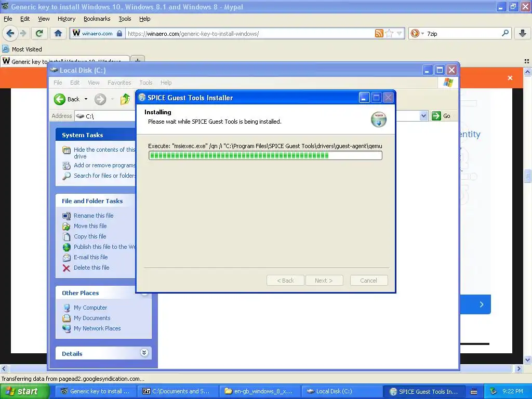Viewport: 532px width, 399px height.
Task: Open browser Help menu
Action: click(145, 19)
